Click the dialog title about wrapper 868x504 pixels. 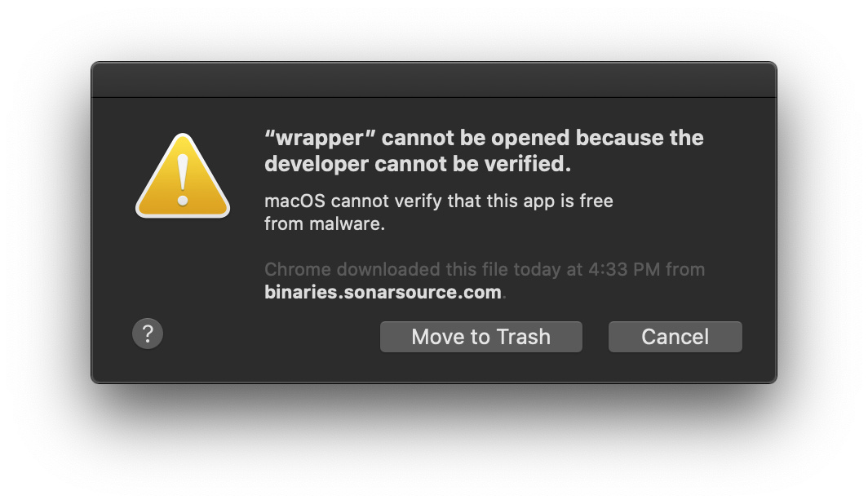483,150
